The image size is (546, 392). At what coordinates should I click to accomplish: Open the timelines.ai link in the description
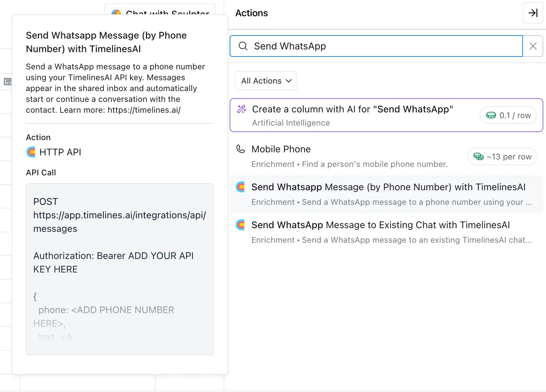144,110
